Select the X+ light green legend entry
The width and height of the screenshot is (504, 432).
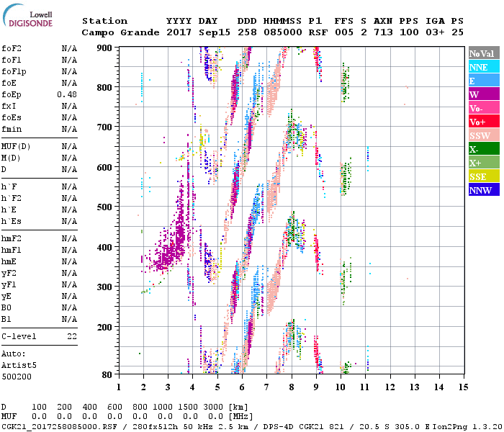[x=484, y=163]
